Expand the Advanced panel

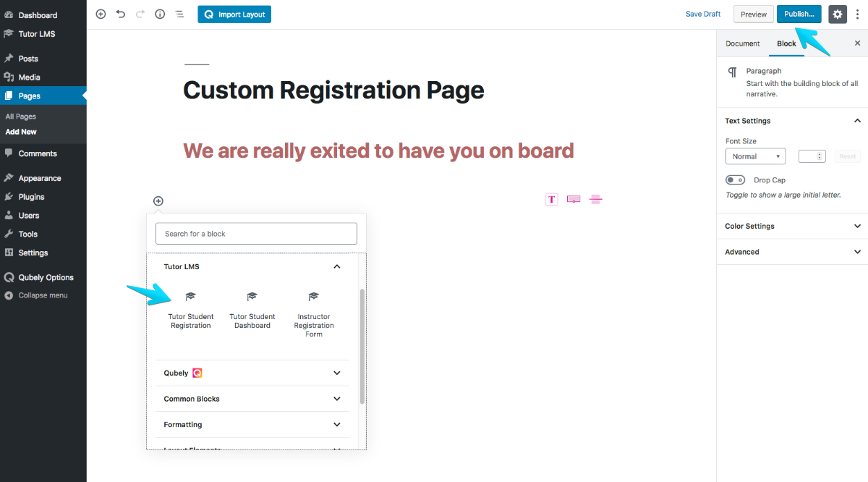point(792,252)
